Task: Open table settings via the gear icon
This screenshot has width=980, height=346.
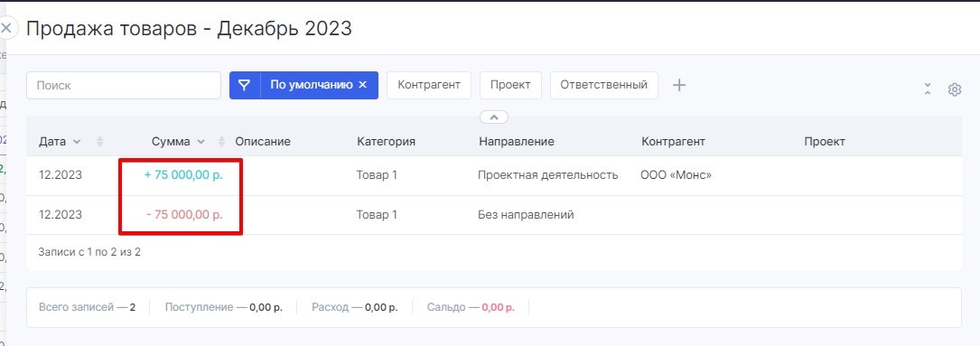Action: tap(954, 89)
